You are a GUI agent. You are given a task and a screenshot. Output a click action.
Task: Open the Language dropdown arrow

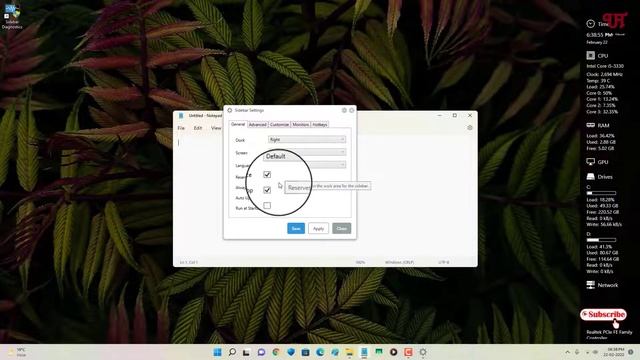tap(342, 165)
